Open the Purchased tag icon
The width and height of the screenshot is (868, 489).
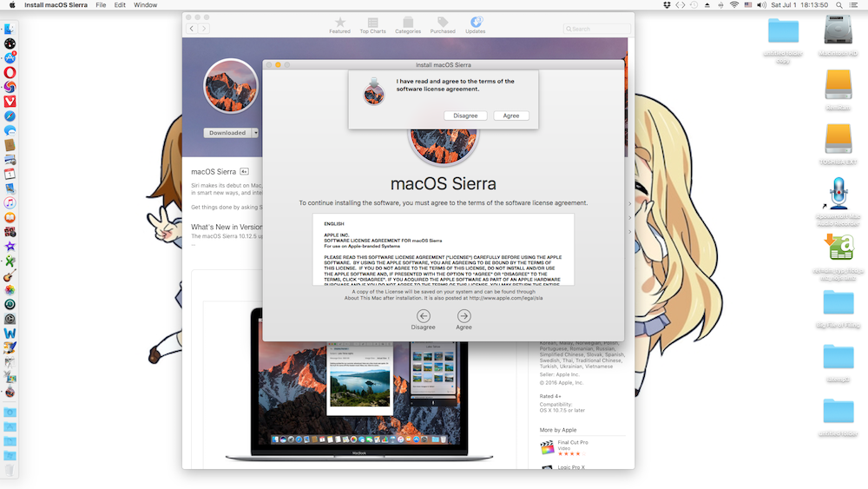pyautogui.click(x=443, y=22)
